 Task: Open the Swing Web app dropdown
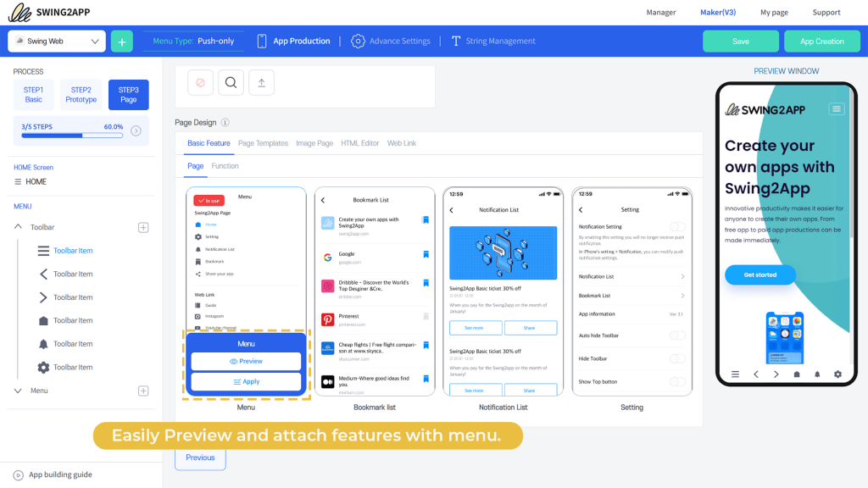[x=57, y=42]
